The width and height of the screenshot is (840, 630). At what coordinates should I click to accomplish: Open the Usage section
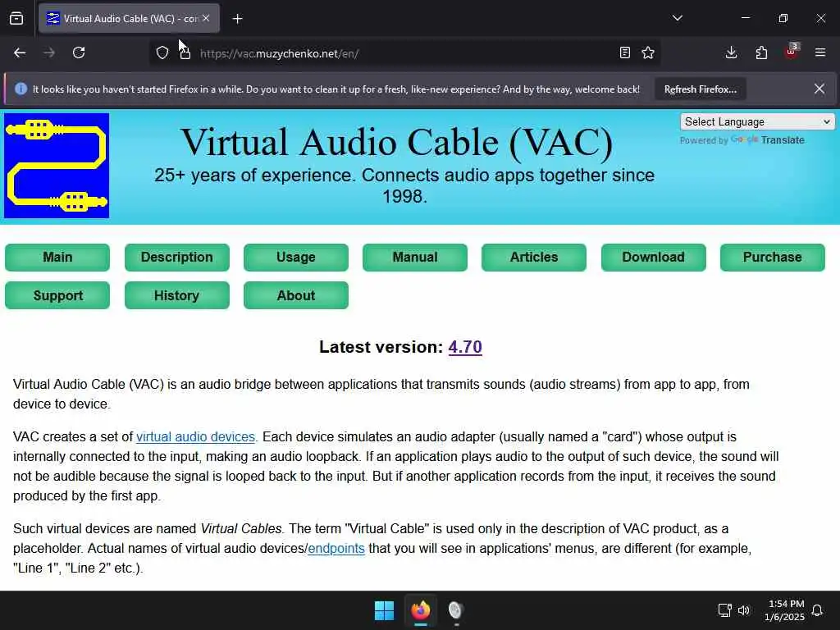295,258
